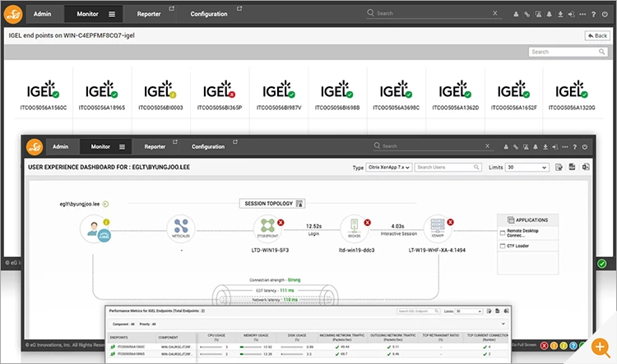This screenshot has height=364, width=617.
Task: Select IGEL endpoint ITCO05056BI987V
Action: (x=279, y=95)
